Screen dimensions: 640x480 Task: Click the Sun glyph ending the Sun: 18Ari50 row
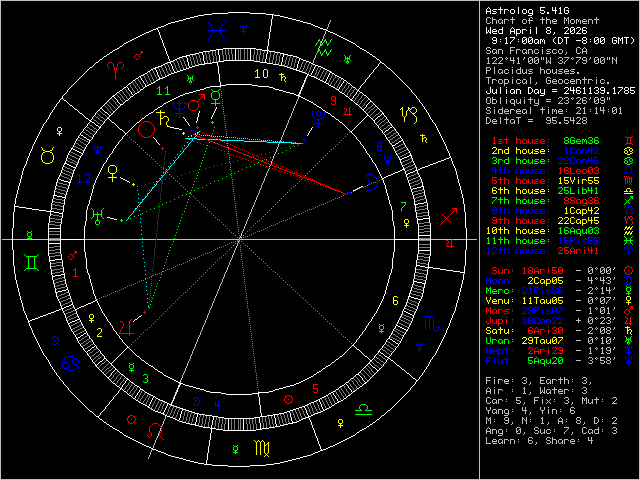(629, 271)
